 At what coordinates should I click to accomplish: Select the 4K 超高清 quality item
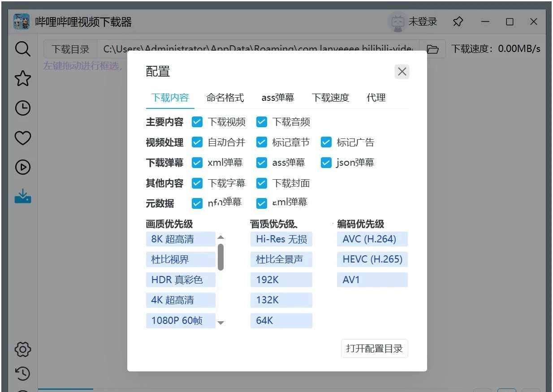[x=181, y=300]
